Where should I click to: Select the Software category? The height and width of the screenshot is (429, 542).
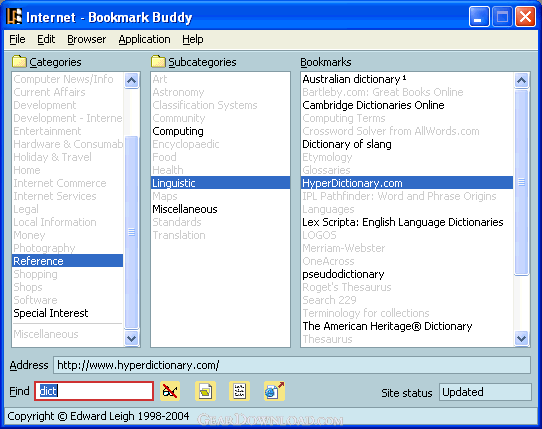click(x=67, y=300)
